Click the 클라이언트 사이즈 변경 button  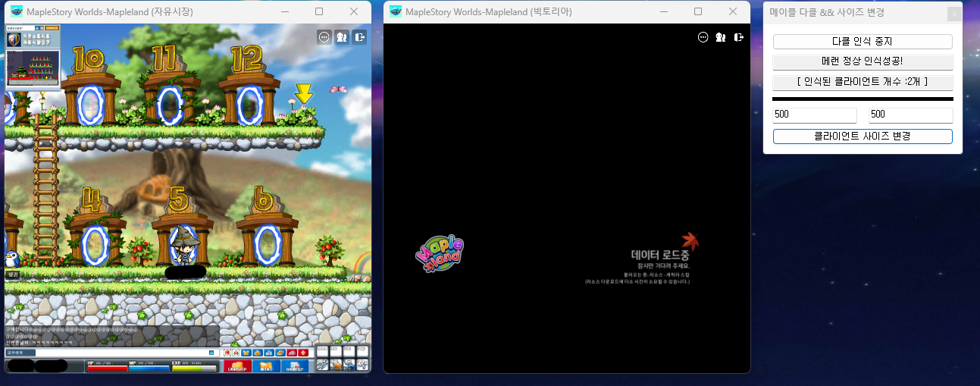(863, 137)
